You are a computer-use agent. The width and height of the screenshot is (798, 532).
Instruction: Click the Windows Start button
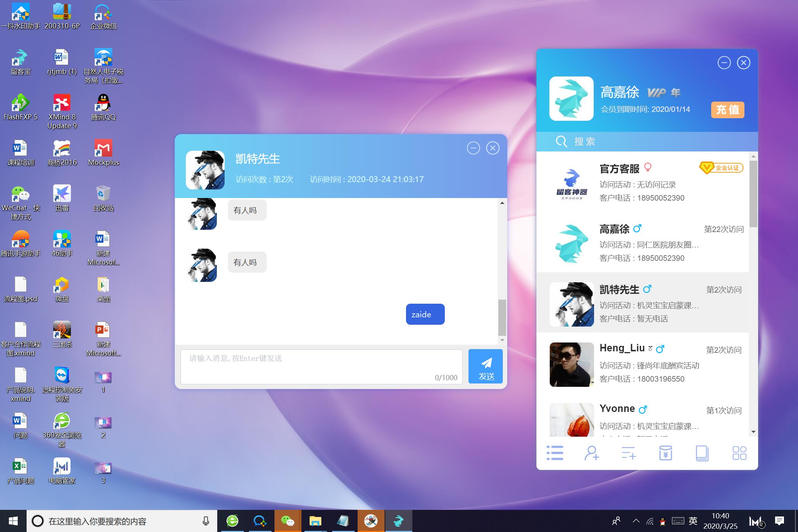[13, 521]
